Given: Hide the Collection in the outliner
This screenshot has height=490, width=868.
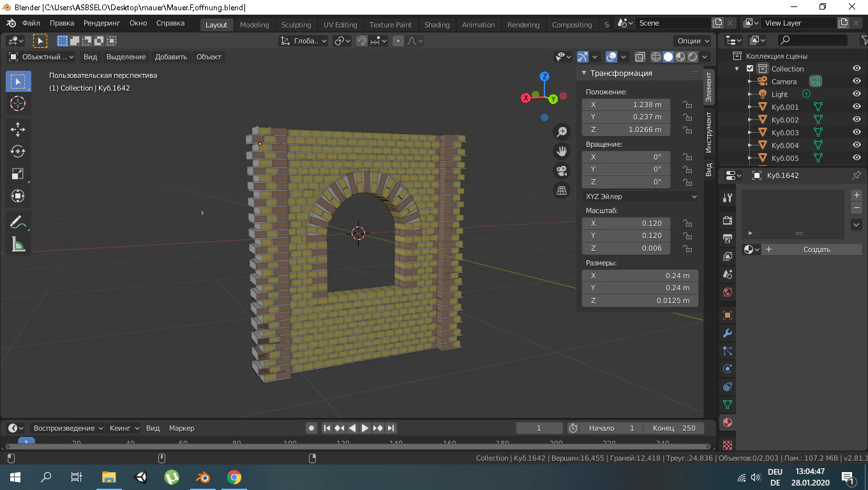Looking at the screenshot, I should point(857,69).
